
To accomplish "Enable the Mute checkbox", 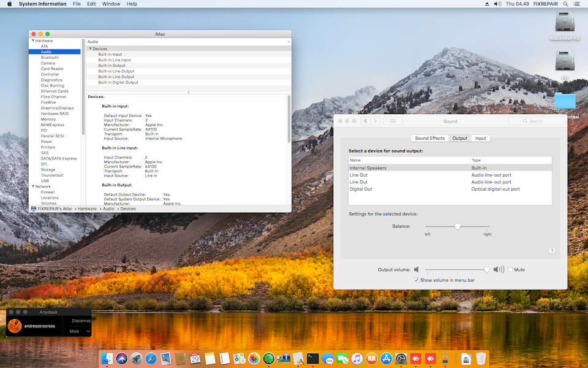I will tap(510, 270).
